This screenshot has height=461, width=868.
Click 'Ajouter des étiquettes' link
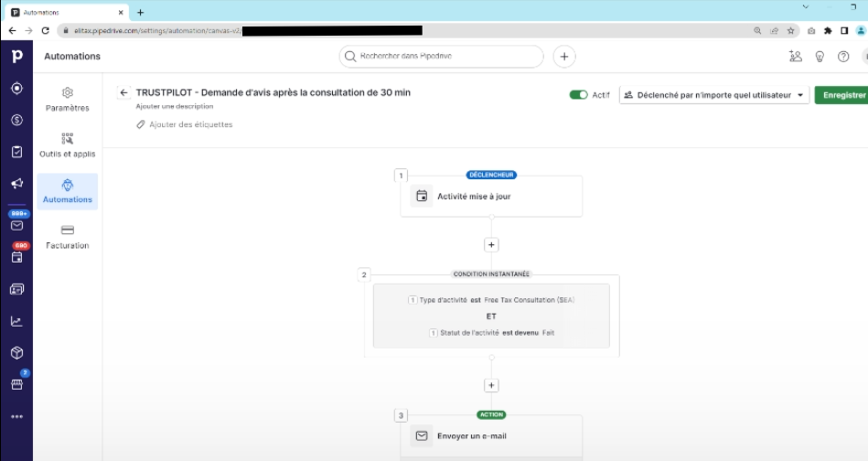(x=190, y=124)
